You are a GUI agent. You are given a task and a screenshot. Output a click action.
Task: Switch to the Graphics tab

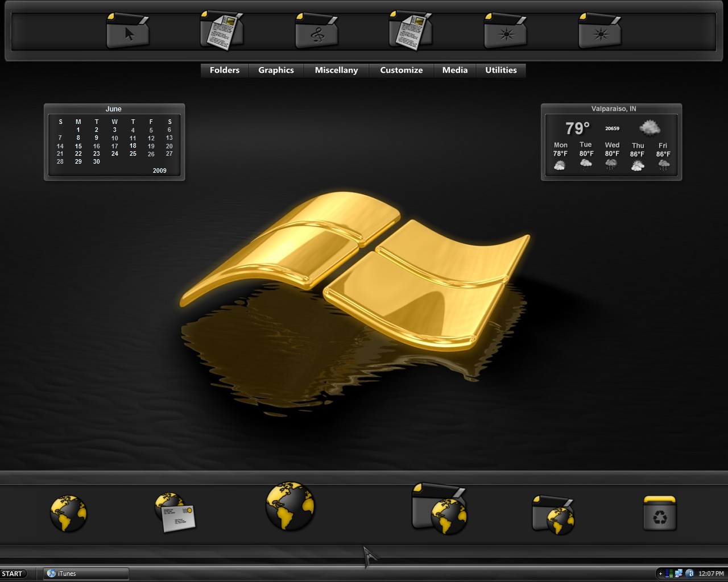[x=276, y=70]
